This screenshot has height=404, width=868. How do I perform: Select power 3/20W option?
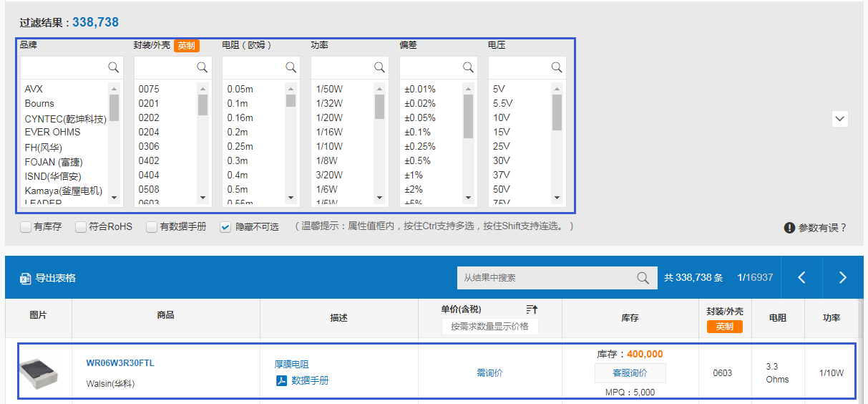329,175
